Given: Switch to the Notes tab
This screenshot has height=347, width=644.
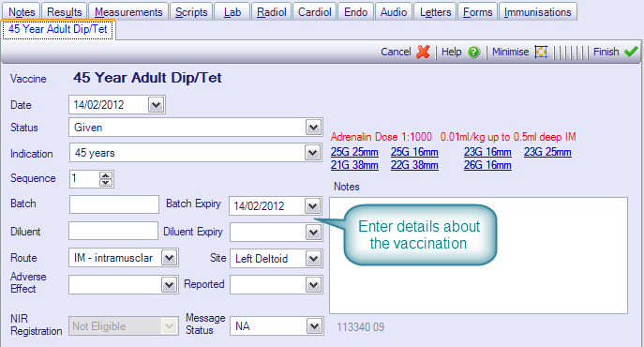Looking at the screenshot, I should [22, 12].
